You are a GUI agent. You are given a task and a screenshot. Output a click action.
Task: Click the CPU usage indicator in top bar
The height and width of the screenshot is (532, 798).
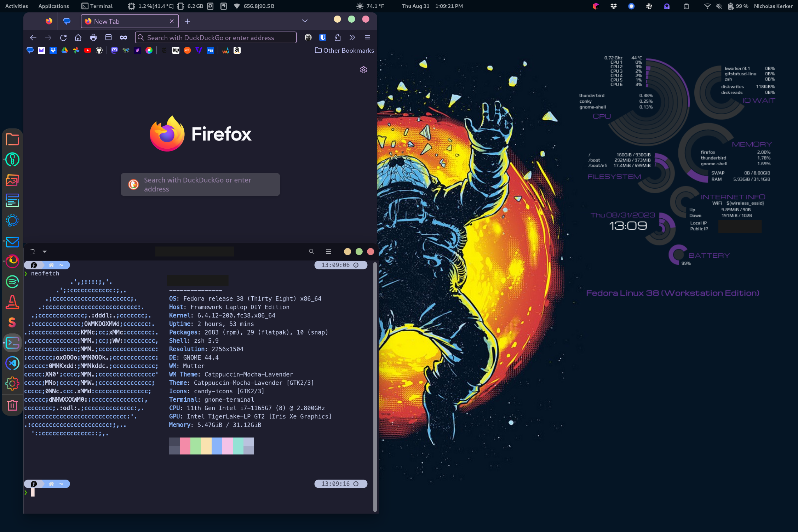click(x=151, y=6)
